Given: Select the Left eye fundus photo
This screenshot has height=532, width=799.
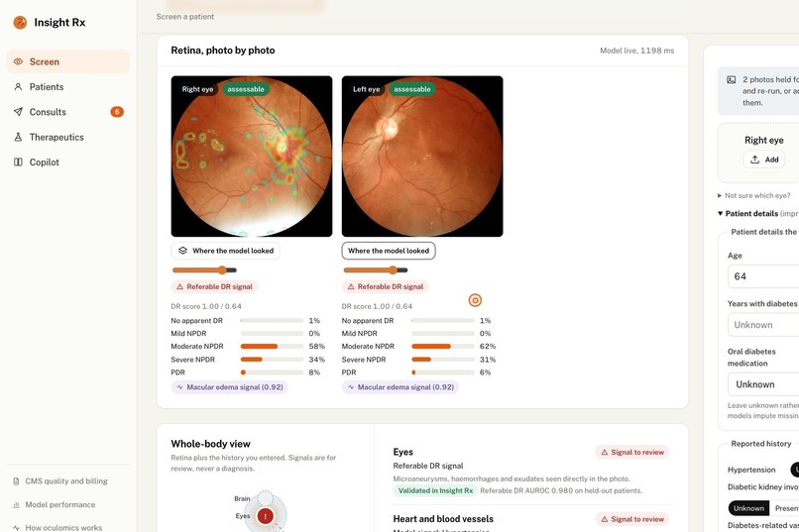Looking at the screenshot, I should (422, 157).
